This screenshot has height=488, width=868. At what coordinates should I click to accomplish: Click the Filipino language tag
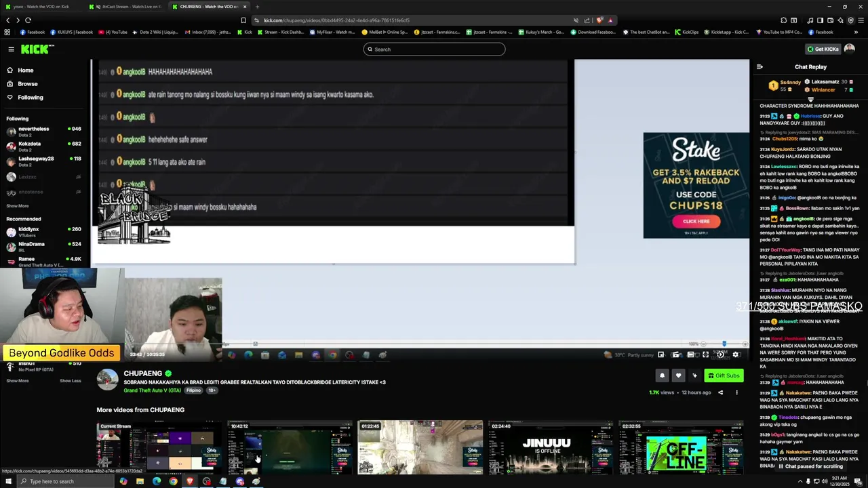click(194, 390)
